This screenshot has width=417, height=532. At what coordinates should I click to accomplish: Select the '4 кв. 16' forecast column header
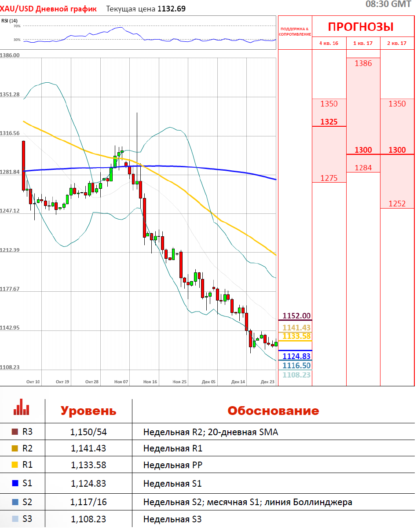tap(329, 43)
